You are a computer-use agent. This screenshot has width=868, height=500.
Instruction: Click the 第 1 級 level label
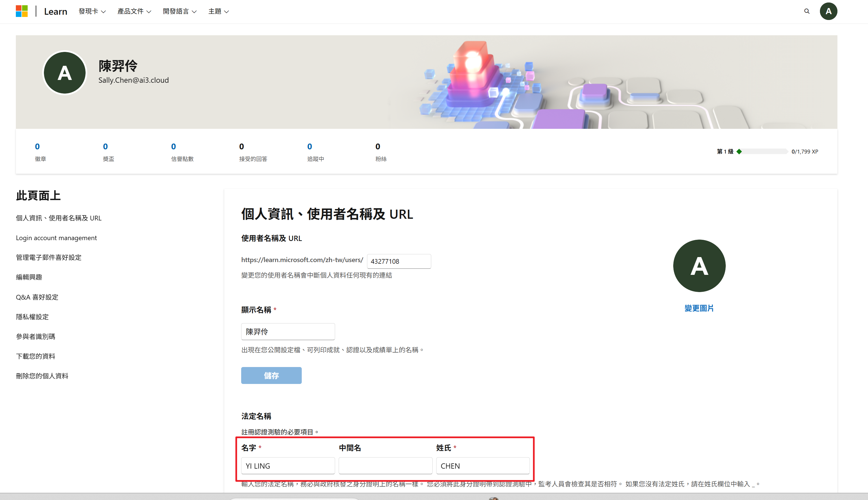pos(725,151)
